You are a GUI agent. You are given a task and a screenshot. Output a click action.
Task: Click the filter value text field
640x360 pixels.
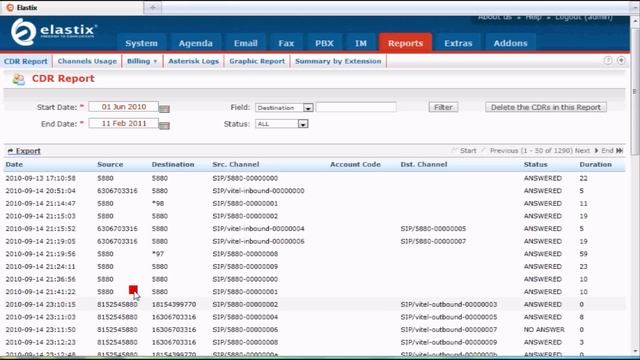pyautogui.click(x=356, y=107)
